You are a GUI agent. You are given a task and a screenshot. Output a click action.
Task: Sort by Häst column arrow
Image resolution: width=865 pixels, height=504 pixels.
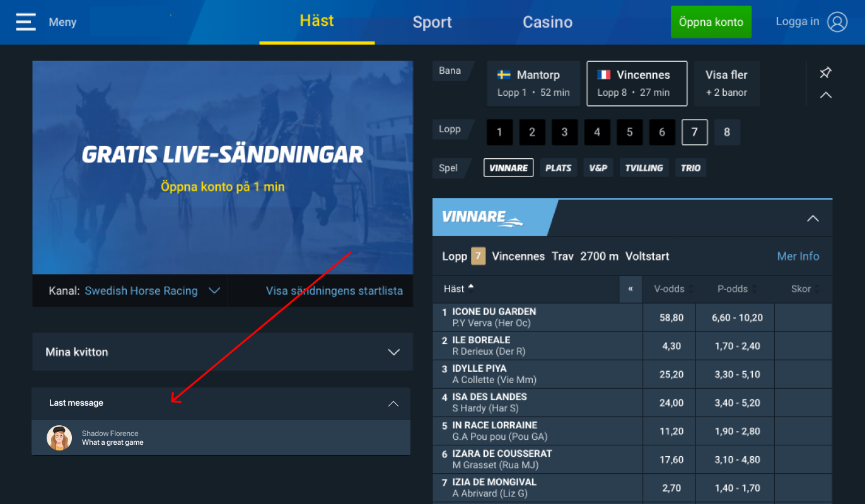coord(470,287)
